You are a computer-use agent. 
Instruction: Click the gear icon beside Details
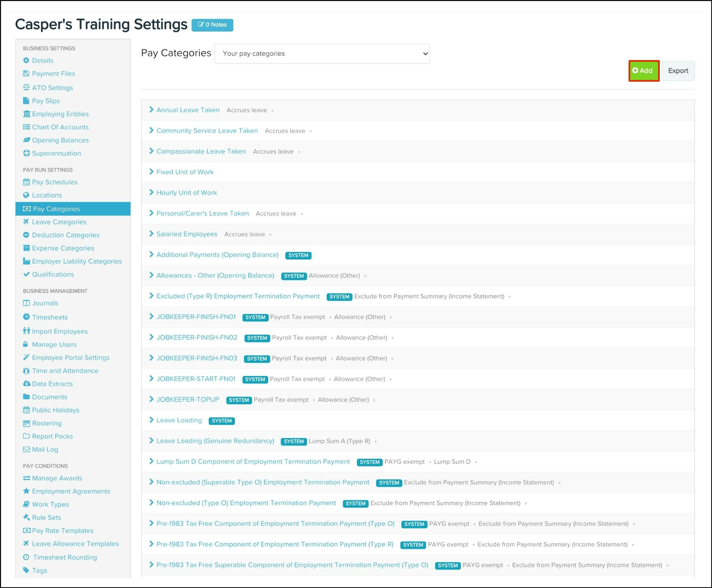click(x=26, y=60)
